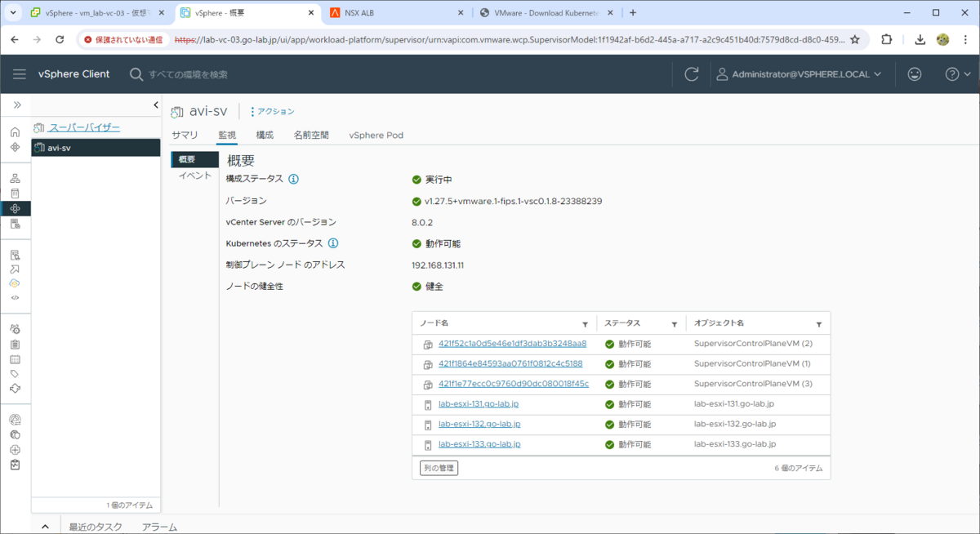
Task: Filter the ノード名 column
Action: (x=585, y=324)
